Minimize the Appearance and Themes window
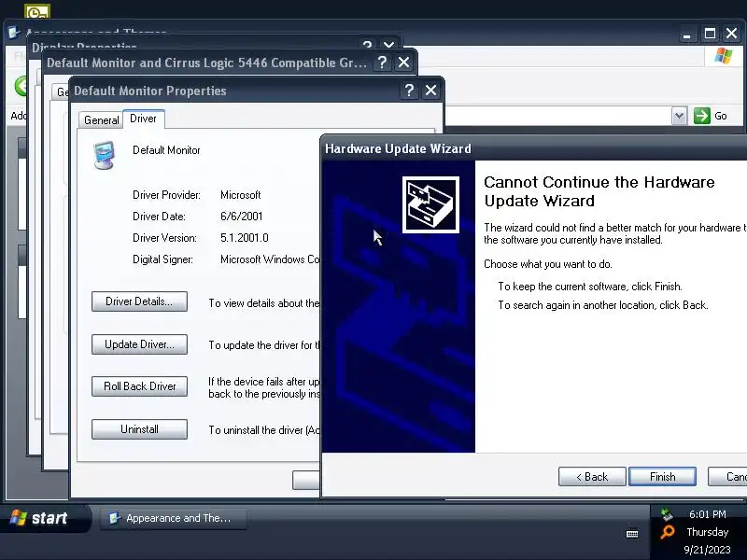Viewport: 747px width, 560px height. 686,34
